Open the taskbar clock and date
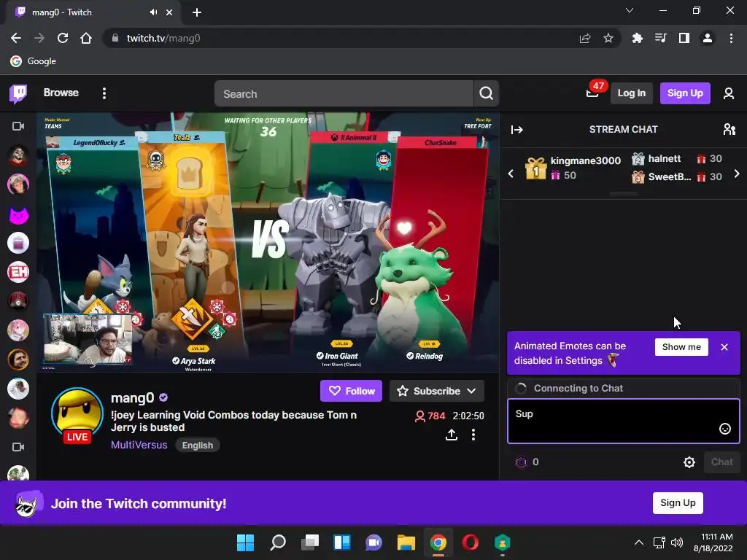 (713, 542)
